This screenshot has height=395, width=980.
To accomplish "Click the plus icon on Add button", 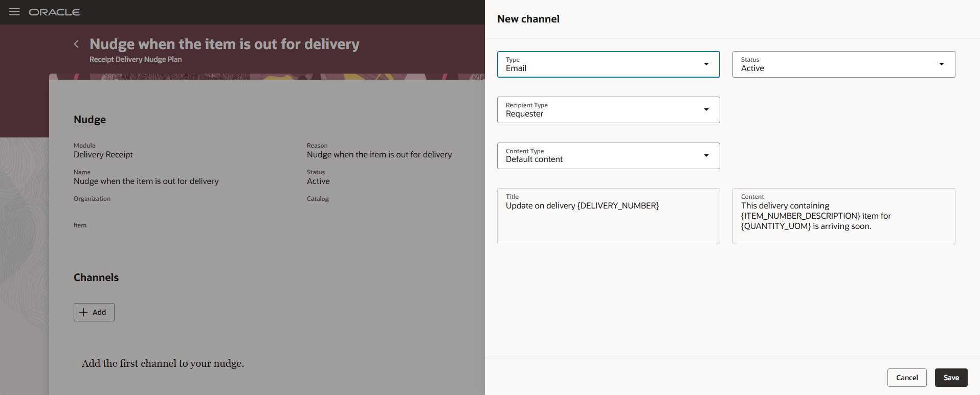I will point(83,312).
